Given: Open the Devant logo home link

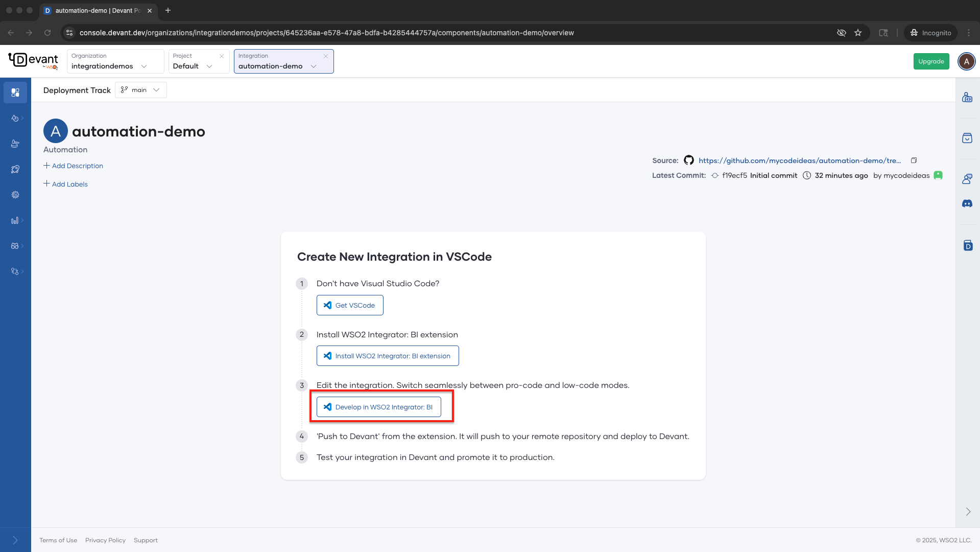Looking at the screenshot, I should [x=33, y=61].
